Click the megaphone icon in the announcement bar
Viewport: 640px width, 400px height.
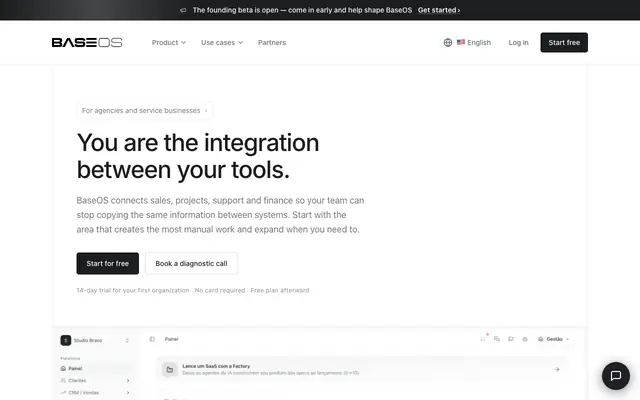183,10
